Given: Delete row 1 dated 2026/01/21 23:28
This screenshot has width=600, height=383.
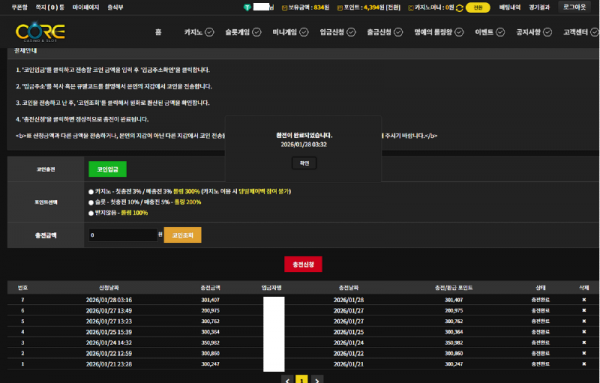Looking at the screenshot, I should 584,364.
